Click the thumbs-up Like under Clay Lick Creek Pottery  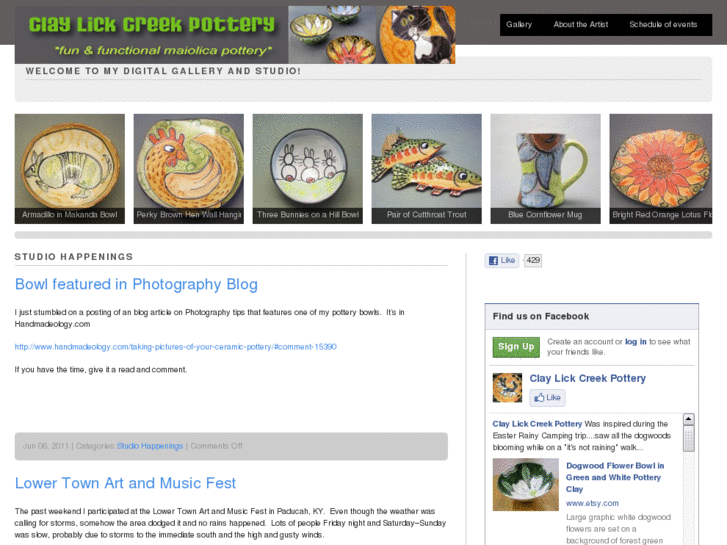(x=548, y=398)
